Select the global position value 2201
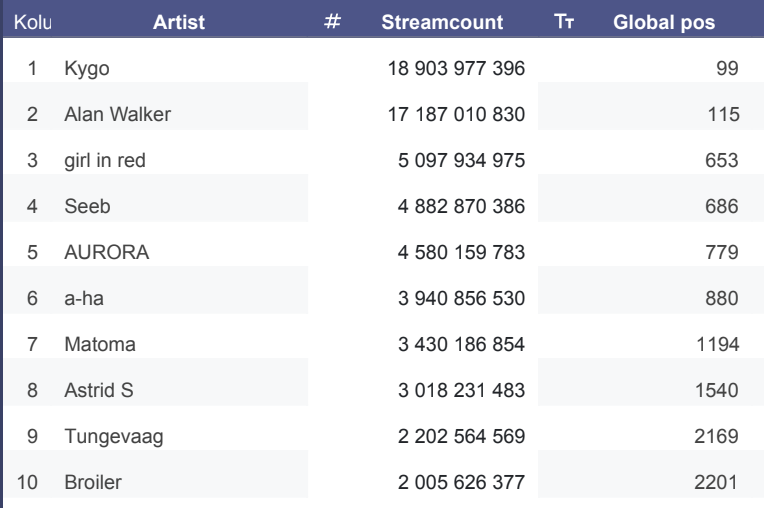The width and height of the screenshot is (764, 508). [x=716, y=483]
